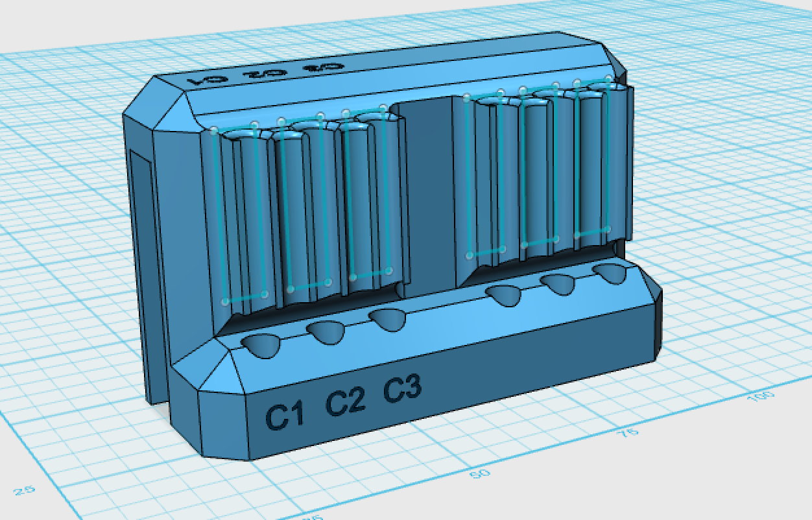This screenshot has height=520, width=812.
Task: Select the engraved C3 label on the front face
Action: [403, 389]
